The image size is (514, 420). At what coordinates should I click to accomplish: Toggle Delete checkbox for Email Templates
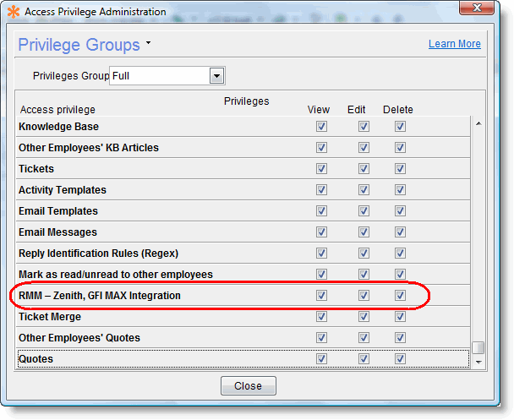point(400,211)
